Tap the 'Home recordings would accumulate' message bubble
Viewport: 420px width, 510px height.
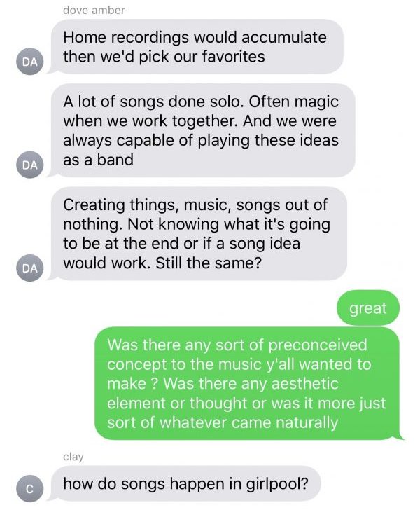pos(196,46)
